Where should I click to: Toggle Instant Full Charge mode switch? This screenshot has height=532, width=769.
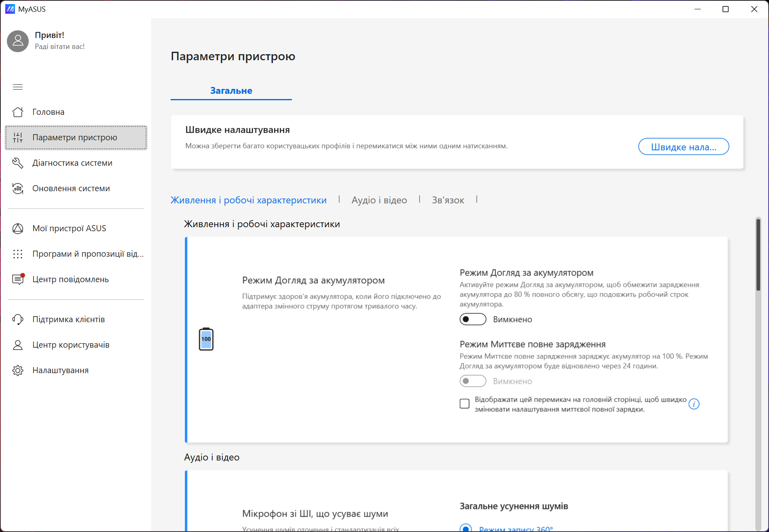pos(473,381)
